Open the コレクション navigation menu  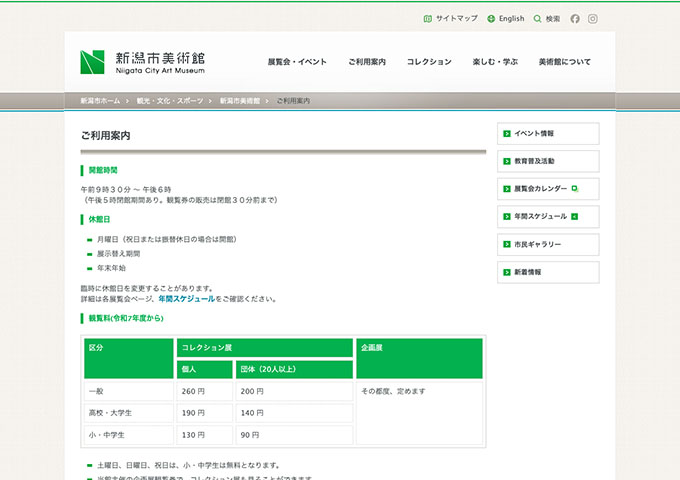tap(429, 62)
